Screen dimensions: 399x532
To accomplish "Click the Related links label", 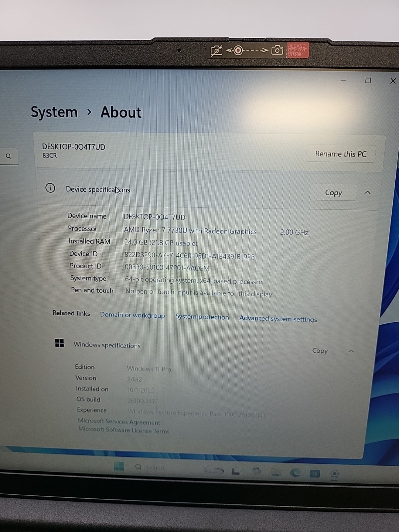I will pyautogui.click(x=71, y=313).
